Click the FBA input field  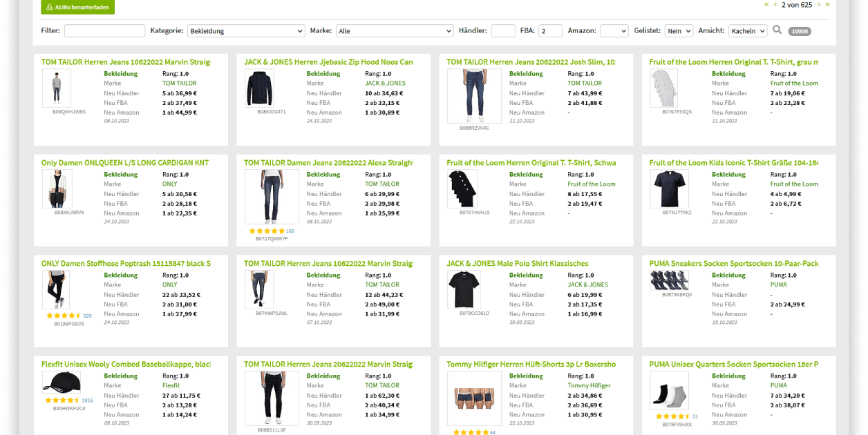pyautogui.click(x=551, y=31)
